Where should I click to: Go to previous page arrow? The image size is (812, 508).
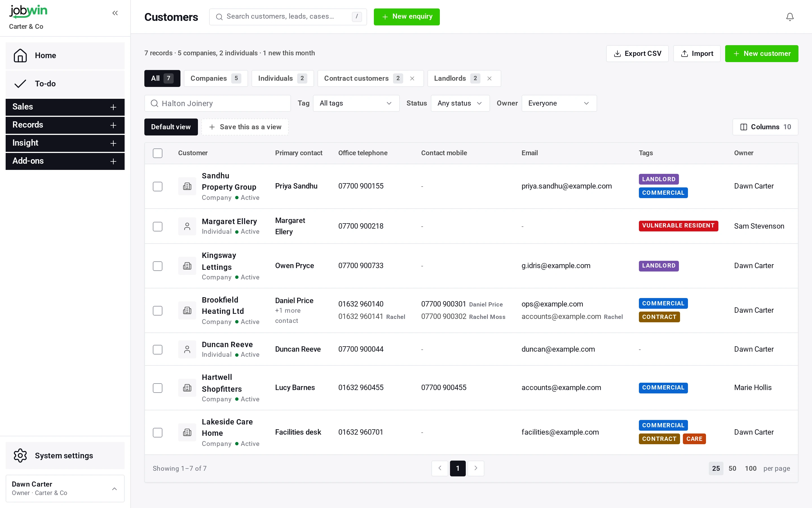click(x=440, y=468)
